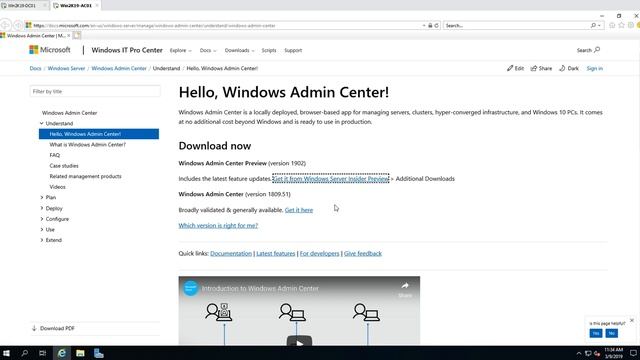Expand the Extend section
This screenshot has width=640, height=360.
(x=42, y=240)
